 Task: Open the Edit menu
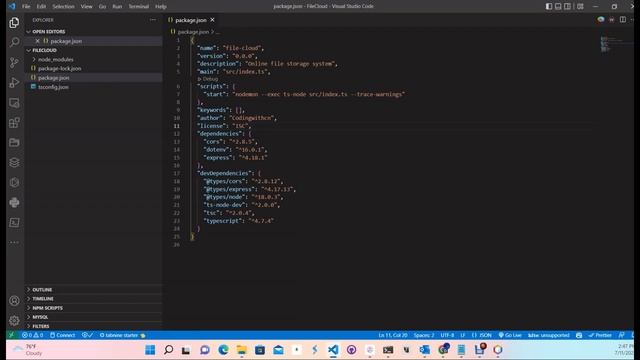coord(41,7)
